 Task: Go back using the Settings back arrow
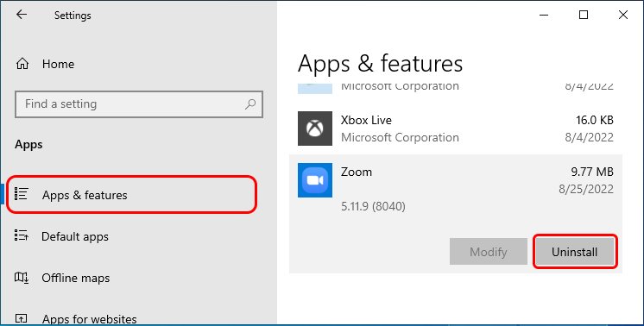point(22,15)
